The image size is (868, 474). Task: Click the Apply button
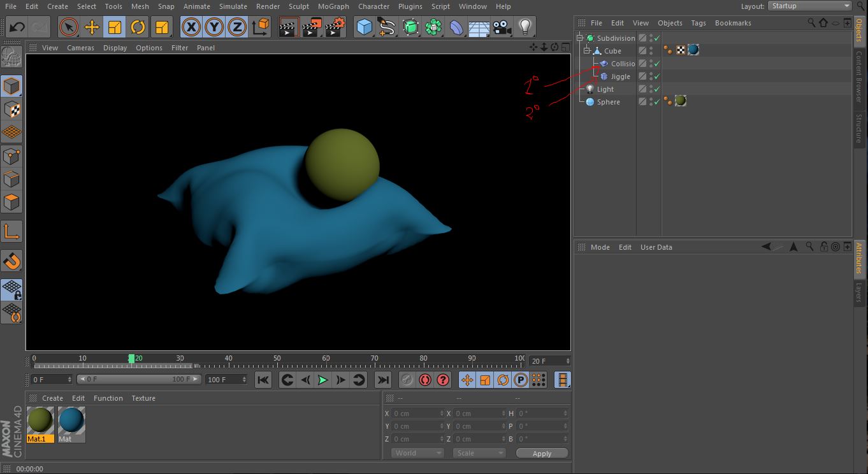[x=542, y=454]
